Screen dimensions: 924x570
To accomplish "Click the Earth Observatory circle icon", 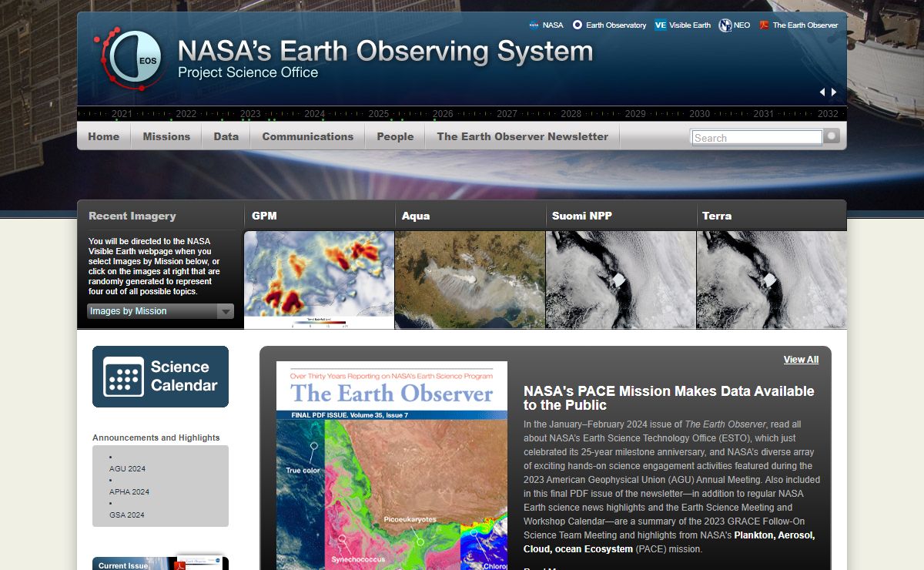I will tap(577, 25).
